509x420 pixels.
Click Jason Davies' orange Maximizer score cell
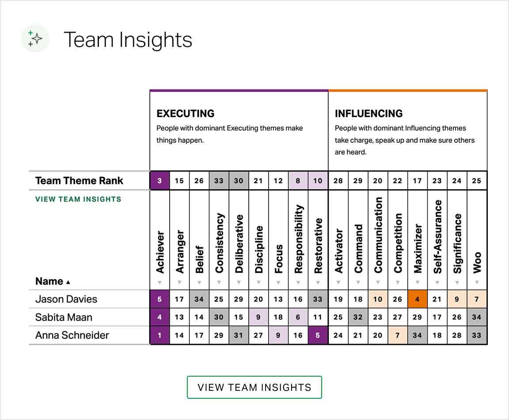tap(417, 299)
